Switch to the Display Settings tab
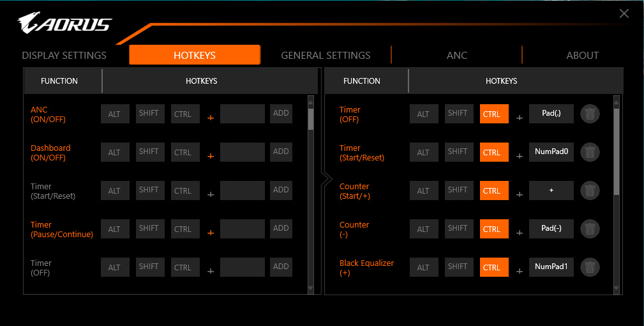The width and height of the screenshot is (644, 326). click(x=64, y=56)
